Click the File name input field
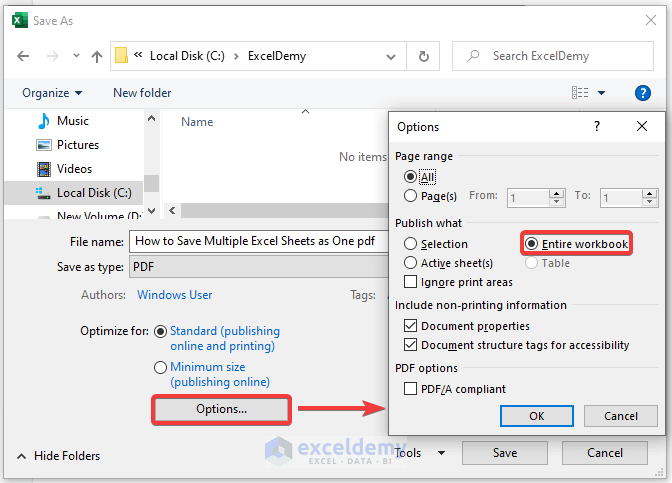Viewport: 672px width, 483px height. 258,241
